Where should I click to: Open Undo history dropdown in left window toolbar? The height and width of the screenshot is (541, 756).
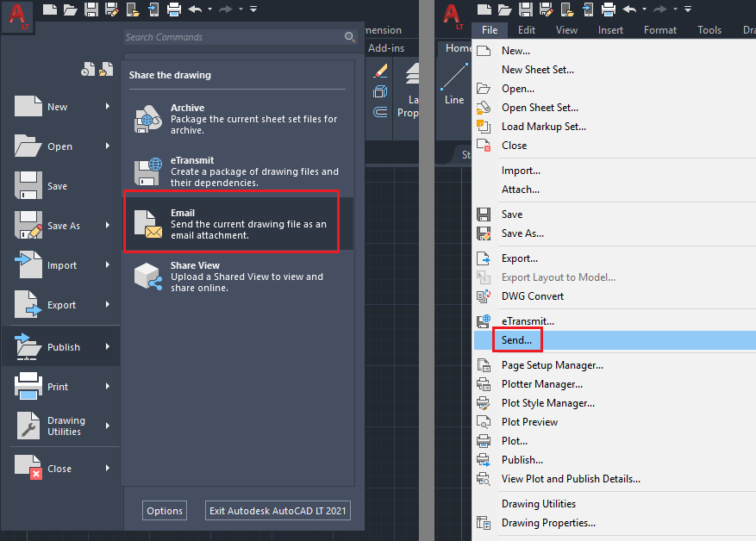point(209,9)
